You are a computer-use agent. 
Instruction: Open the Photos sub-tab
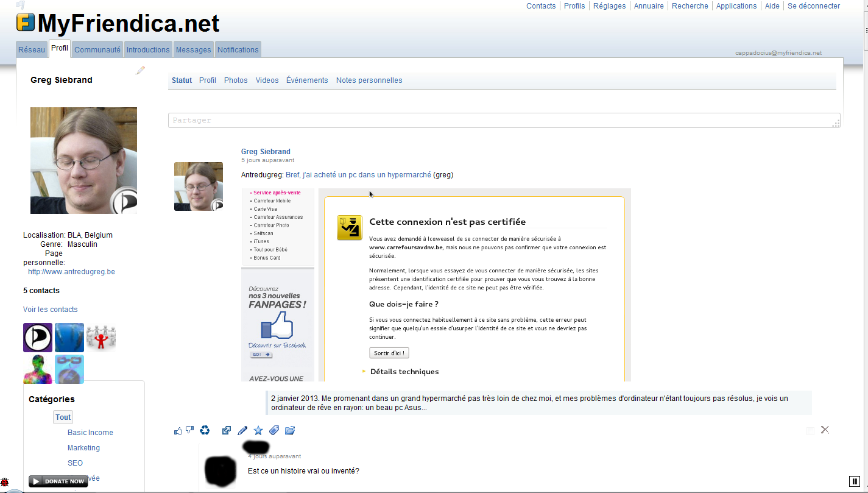(x=236, y=80)
